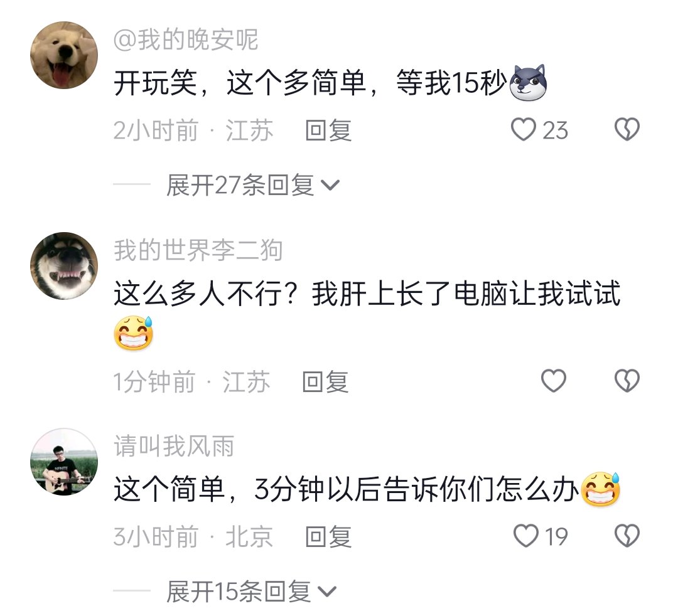The width and height of the screenshot is (678, 616).
Task: Dislike the comment by 我的晚安呢
Action: tap(627, 129)
